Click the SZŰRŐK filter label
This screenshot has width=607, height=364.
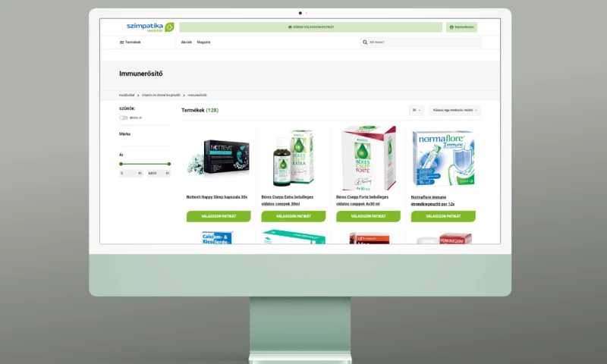(x=127, y=108)
